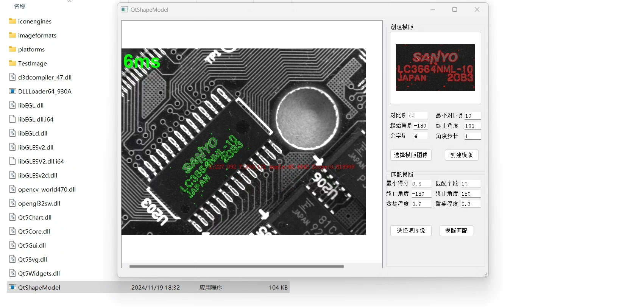Select the iconengines folder icon
Viewport: 644px width, 307px height.
12,21
